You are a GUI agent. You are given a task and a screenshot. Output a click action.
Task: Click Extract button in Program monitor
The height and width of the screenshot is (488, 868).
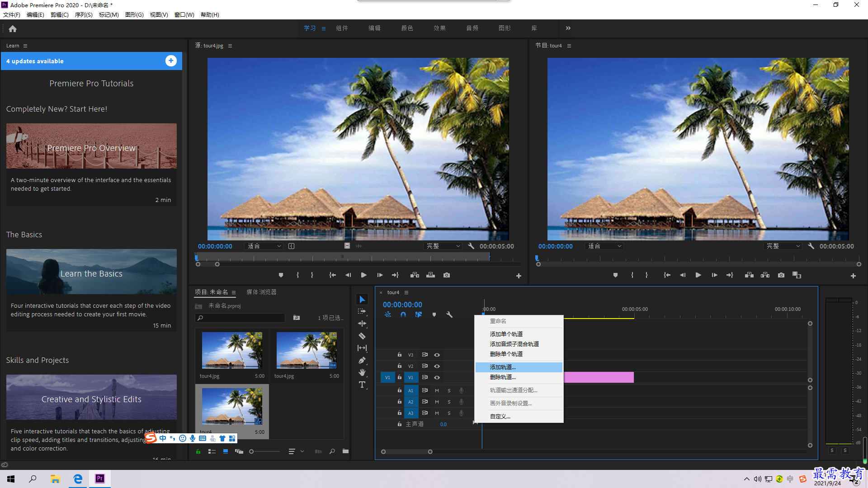(x=765, y=275)
